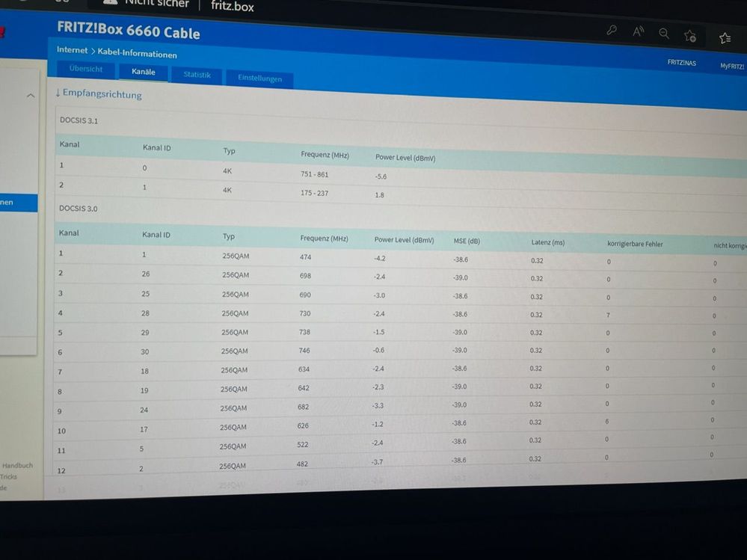Click the power level 1.8 cell

tap(379, 194)
